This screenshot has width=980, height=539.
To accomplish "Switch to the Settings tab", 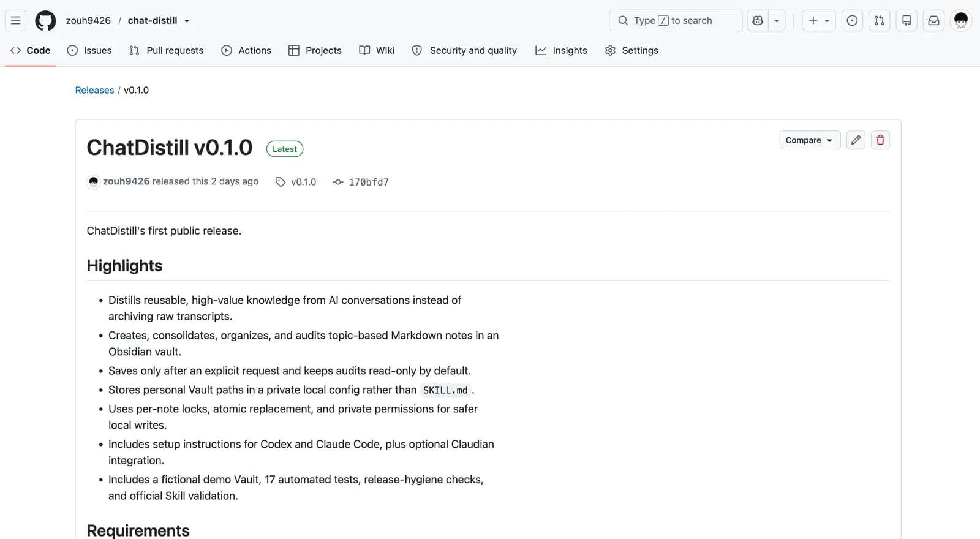I will [631, 50].
